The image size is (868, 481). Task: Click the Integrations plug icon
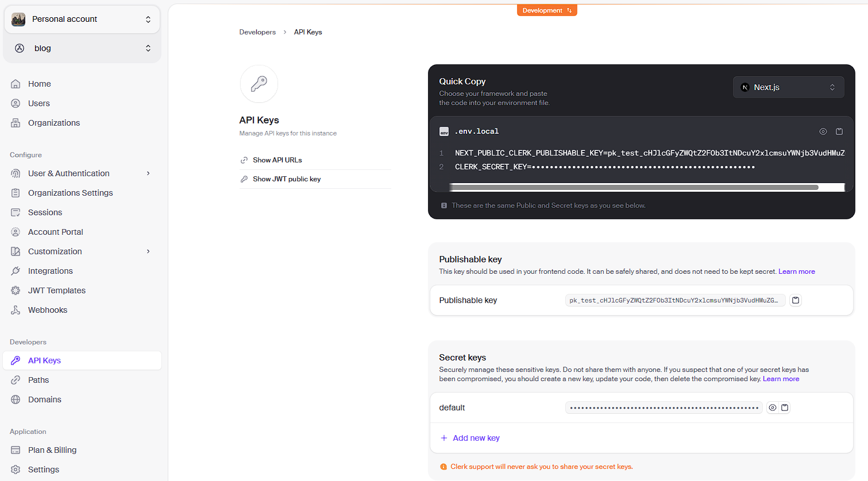click(x=16, y=271)
